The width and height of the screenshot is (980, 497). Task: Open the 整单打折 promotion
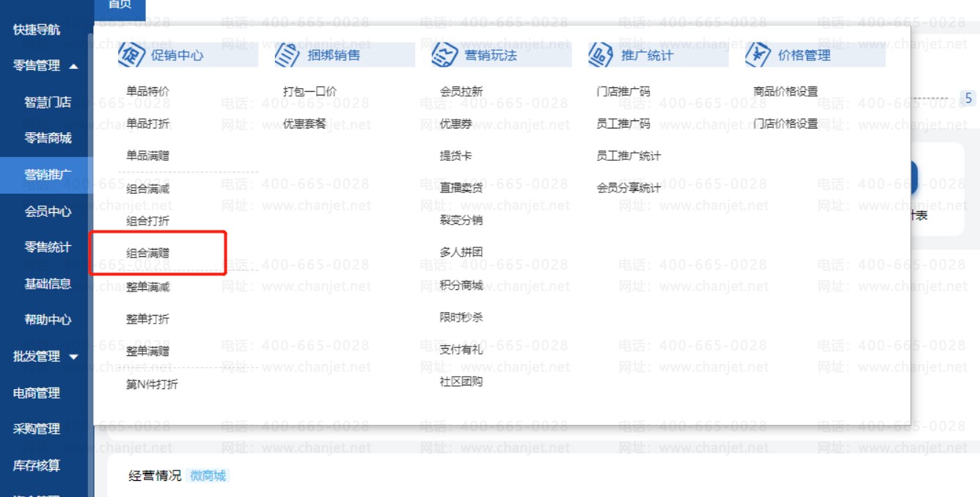147,319
